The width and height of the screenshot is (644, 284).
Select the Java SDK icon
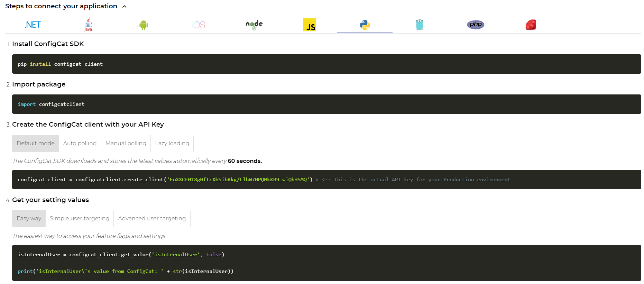(x=88, y=25)
